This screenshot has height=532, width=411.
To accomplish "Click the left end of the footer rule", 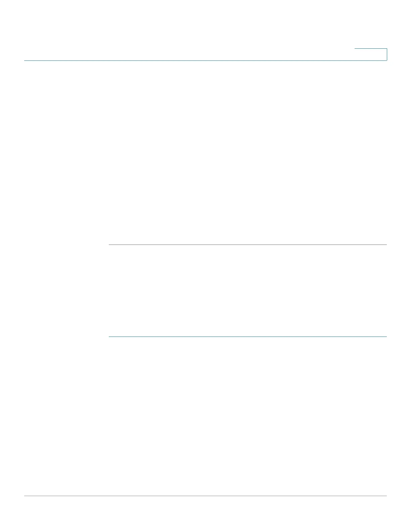I will tap(26, 496).
